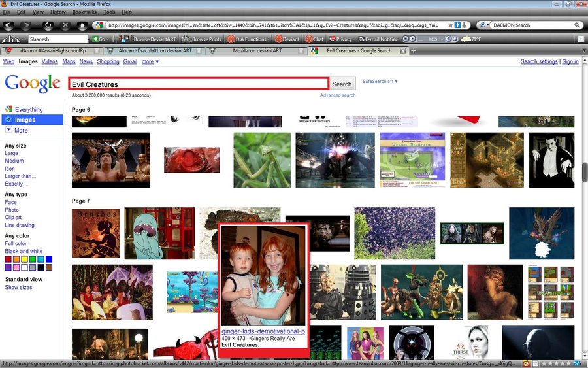
Task: Open the History menu
Action: [x=57, y=12]
